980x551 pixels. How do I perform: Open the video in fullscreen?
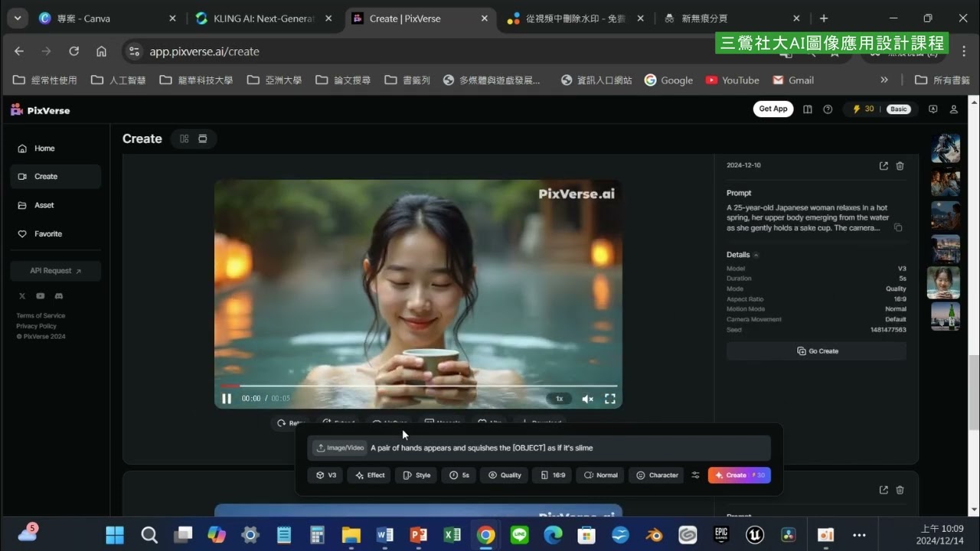click(x=610, y=399)
